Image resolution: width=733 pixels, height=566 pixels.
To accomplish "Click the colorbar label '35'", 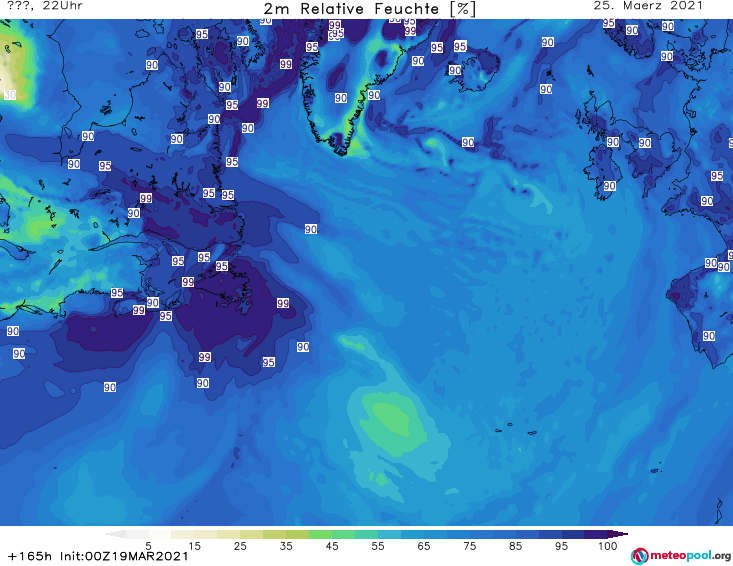I will pos(286,546).
